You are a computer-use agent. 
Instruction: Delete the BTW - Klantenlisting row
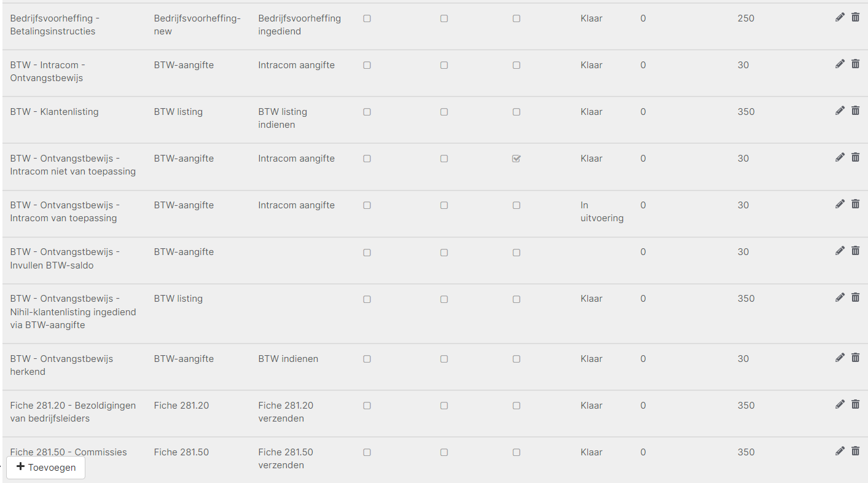(x=855, y=111)
